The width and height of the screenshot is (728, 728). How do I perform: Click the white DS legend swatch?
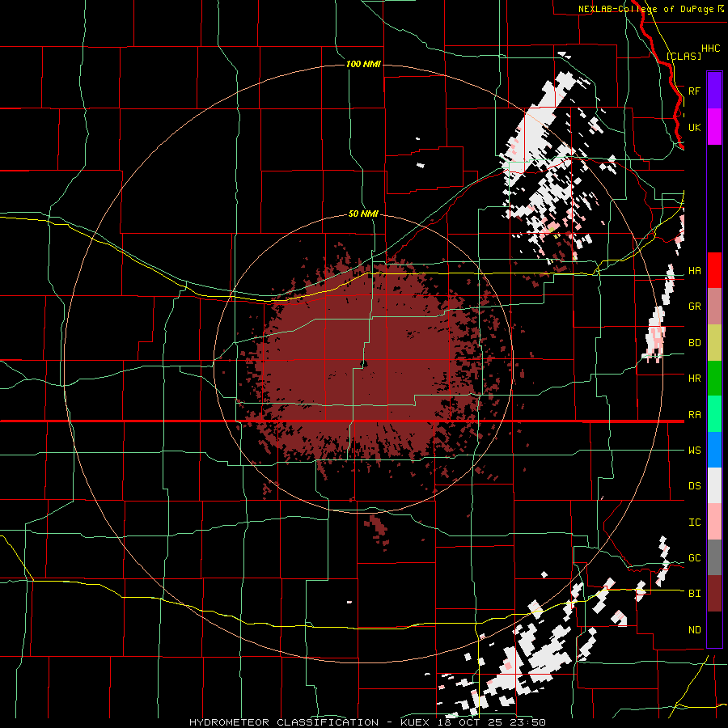pyautogui.click(x=714, y=485)
